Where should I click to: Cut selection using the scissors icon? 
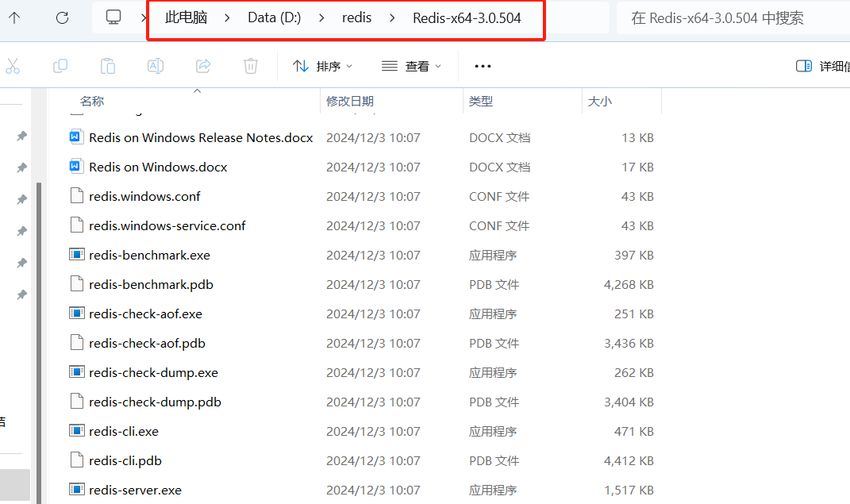pos(13,66)
